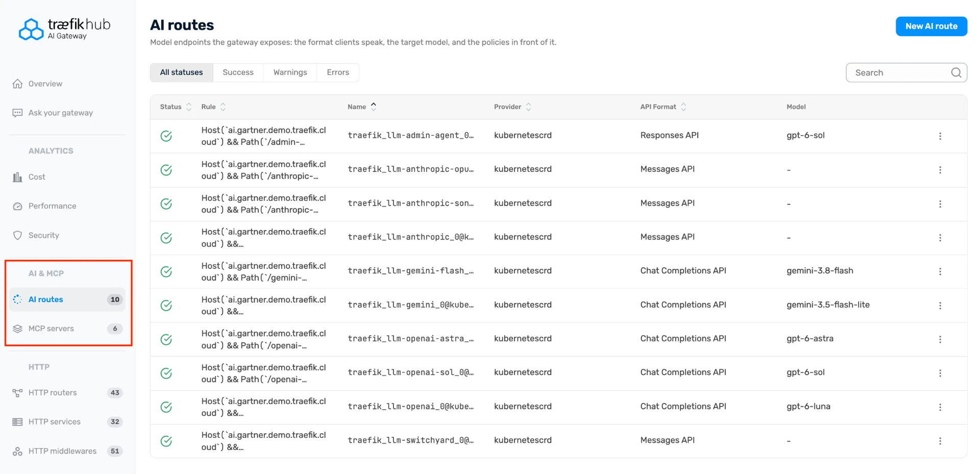The image size is (980, 474).
Task: Click model cell gpt-6-astra
Action: [810, 338]
